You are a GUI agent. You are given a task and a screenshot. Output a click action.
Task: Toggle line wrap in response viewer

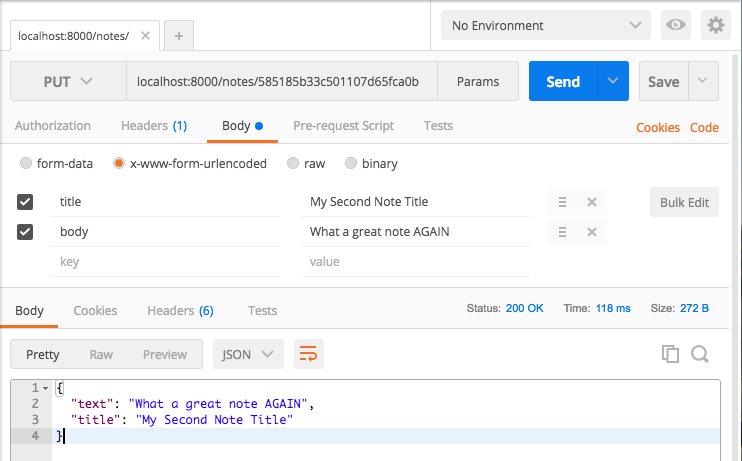pyautogui.click(x=309, y=354)
